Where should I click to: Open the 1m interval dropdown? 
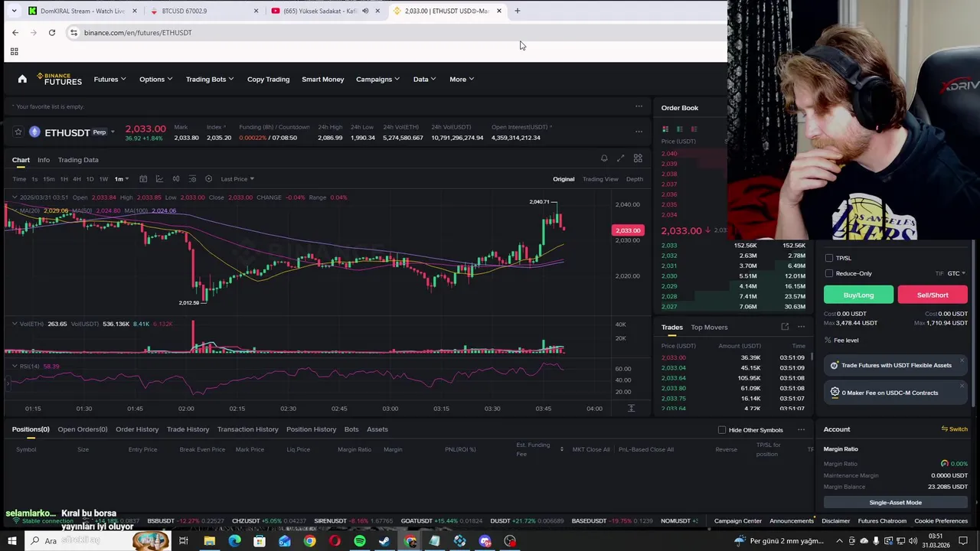click(122, 179)
